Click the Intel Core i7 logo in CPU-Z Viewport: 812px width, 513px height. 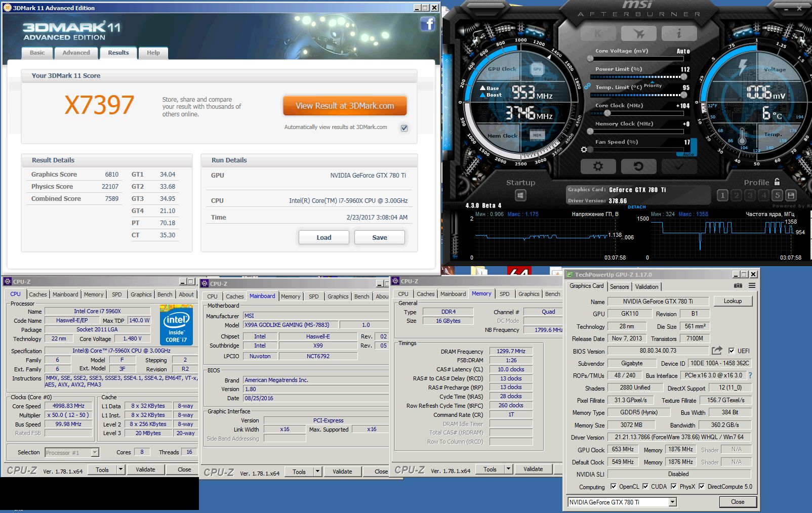tap(176, 325)
